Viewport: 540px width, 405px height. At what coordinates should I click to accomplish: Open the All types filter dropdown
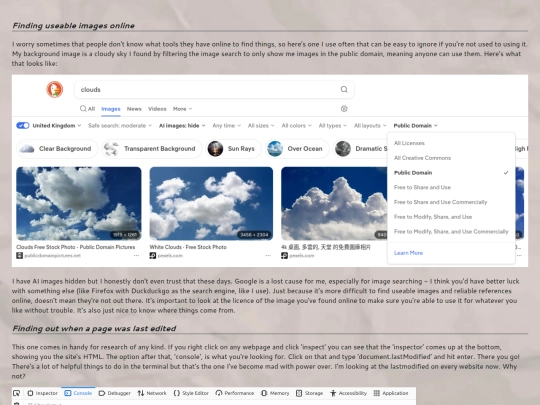333,126
